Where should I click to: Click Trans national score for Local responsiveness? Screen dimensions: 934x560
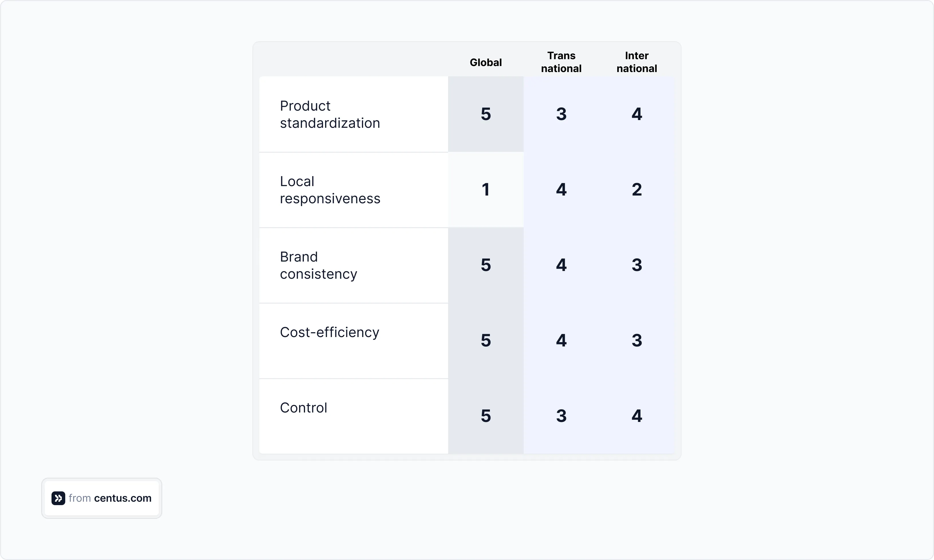click(x=561, y=190)
